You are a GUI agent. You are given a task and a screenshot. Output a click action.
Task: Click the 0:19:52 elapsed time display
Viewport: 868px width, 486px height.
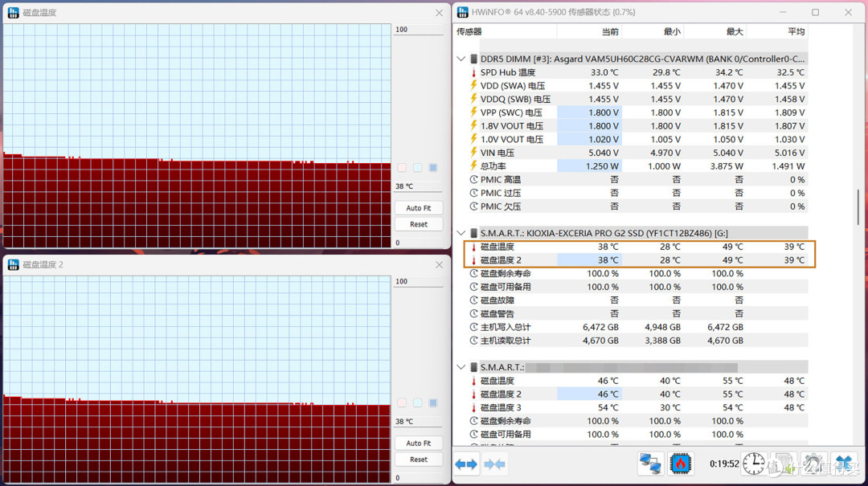pyautogui.click(x=724, y=464)
